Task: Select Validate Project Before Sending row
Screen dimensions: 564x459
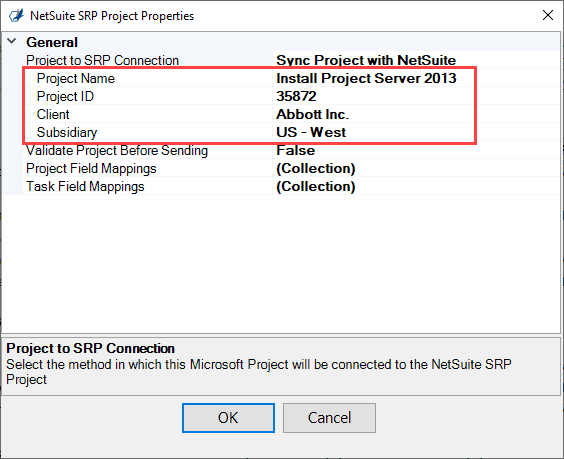Action: click(291, 150)
